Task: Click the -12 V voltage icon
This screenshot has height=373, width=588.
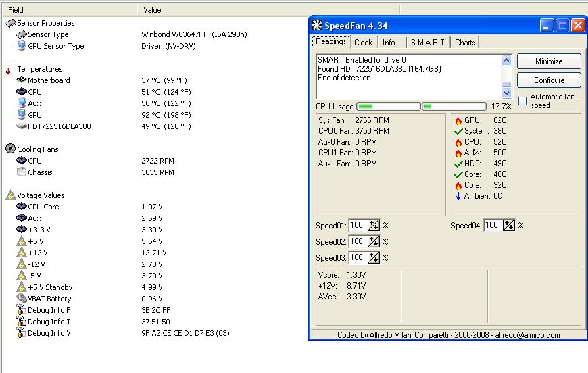Action: 22,264
